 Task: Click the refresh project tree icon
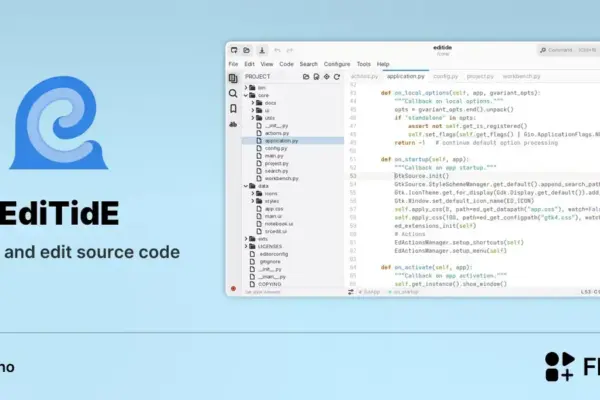(x=337, y=77)
